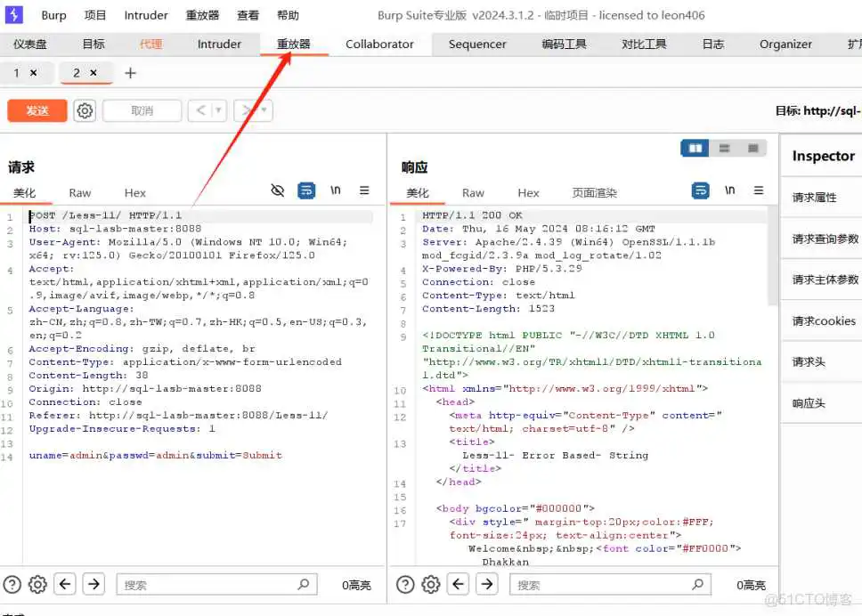Click the response search magnifier icon
The height and width of the screenshot is (616, 862).
pyautogui.click(x=697, y=584)
